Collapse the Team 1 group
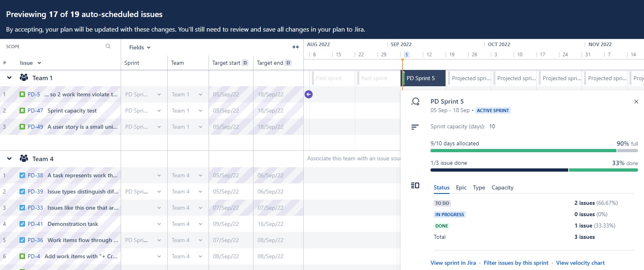644x270 pixels. (9, 78)
